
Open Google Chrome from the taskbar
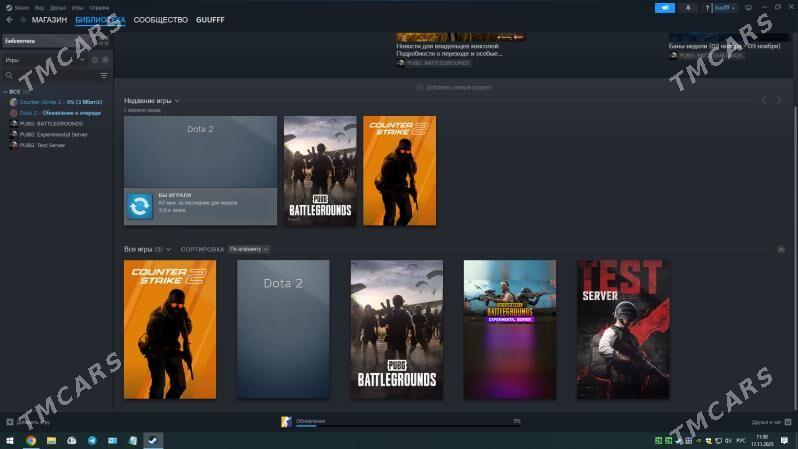(31, 440)
